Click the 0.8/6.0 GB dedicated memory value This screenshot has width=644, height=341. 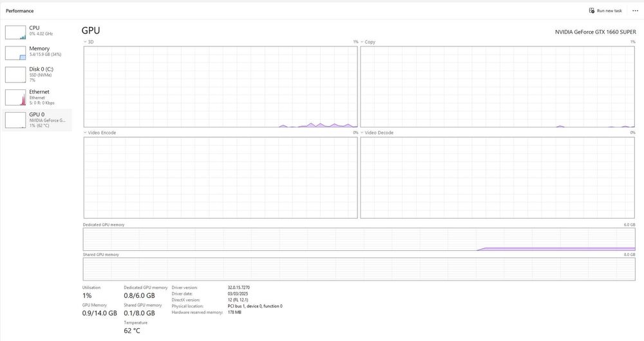tap(139, 295)
